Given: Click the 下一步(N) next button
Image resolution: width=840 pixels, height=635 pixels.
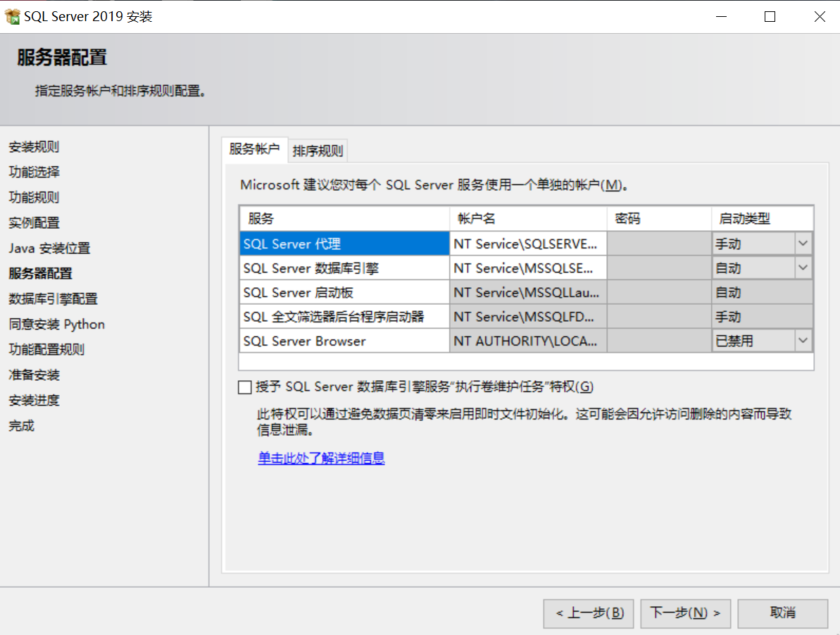Looking at the screenshot, I should tap(686, 613).
